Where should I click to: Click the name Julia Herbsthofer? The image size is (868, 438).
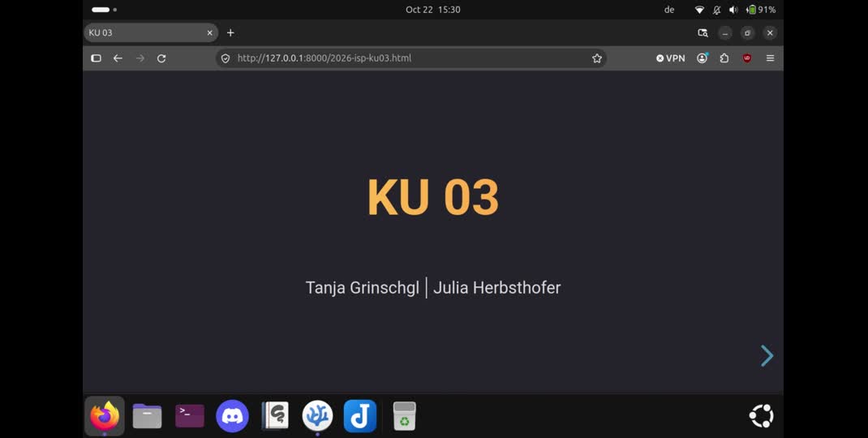point(497,287)
